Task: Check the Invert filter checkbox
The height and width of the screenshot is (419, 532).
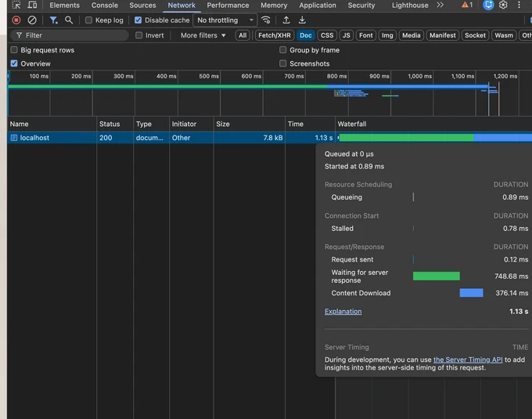Action: 138,35
